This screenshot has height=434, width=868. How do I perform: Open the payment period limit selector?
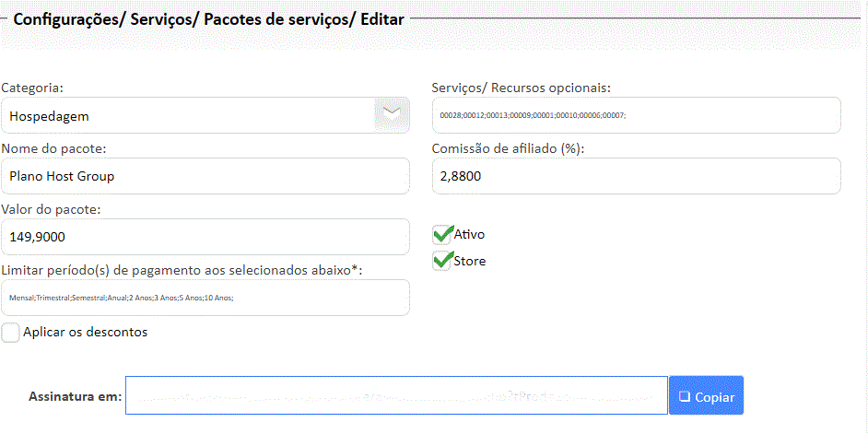[205, 298]
